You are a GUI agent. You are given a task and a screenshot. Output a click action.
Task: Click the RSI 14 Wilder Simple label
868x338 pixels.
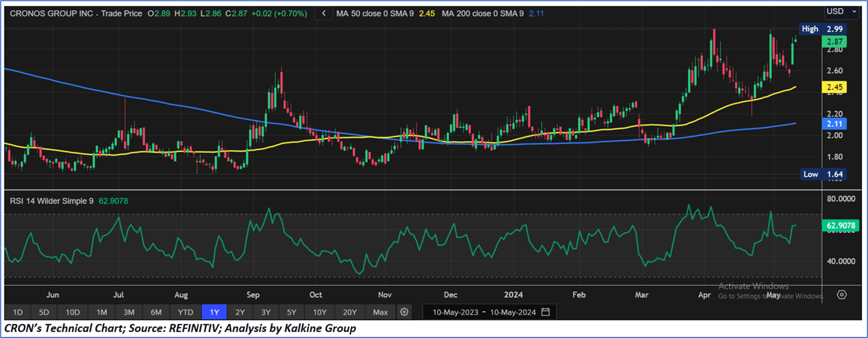[x=52, y=201]
